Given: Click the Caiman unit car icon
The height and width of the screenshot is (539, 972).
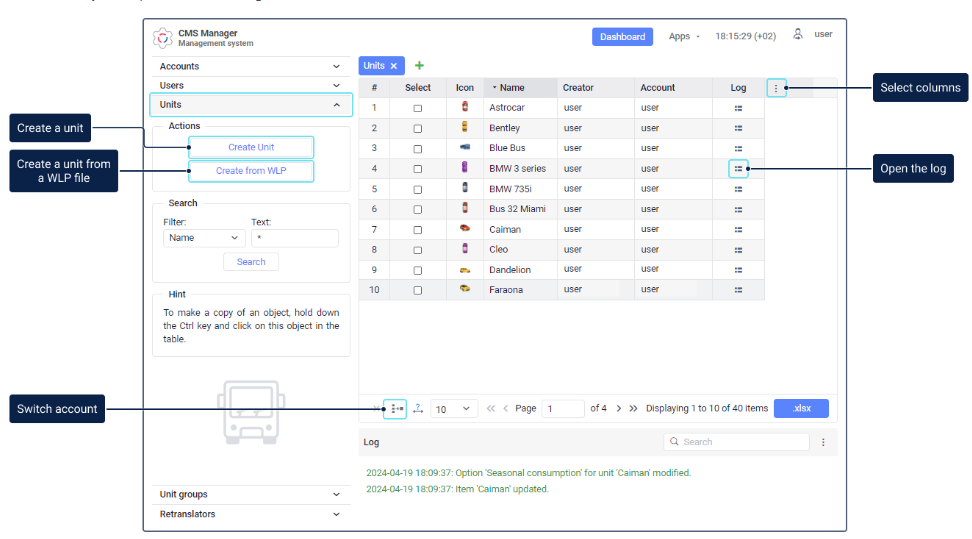Looking at the screenshot, I should [465, 228].
